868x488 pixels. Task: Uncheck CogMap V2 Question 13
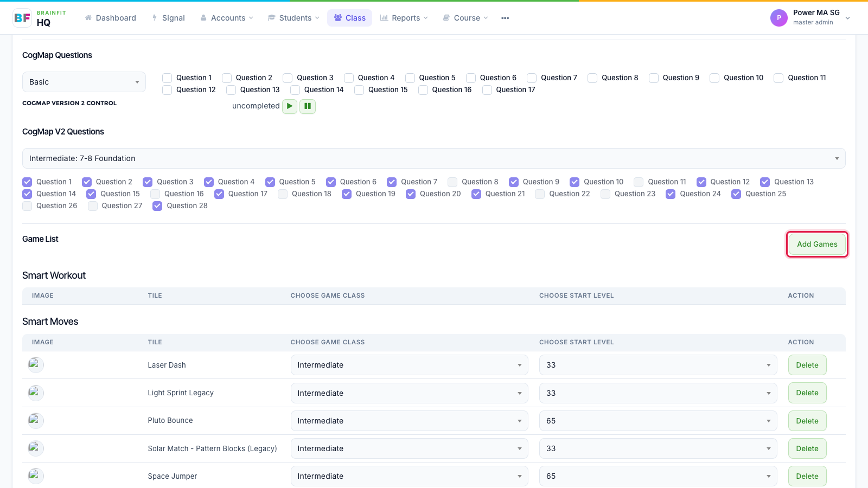tap(765, 182)
